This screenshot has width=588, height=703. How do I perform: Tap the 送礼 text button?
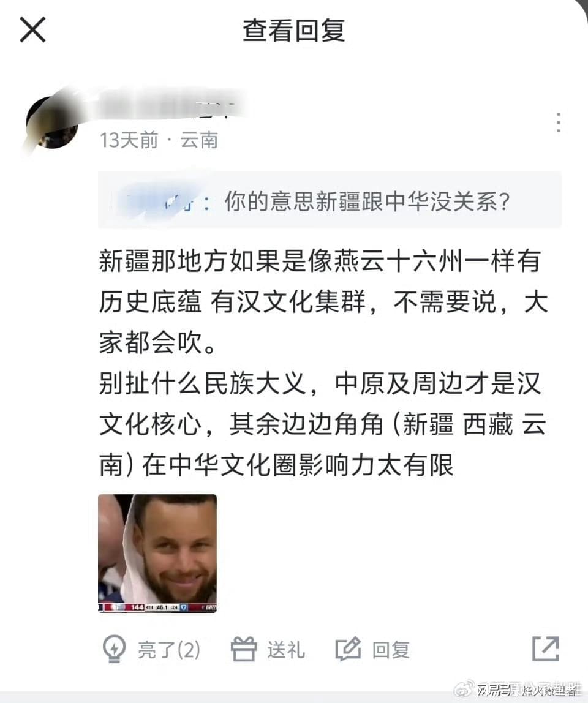pyautogui.click(x=286, y=650)
